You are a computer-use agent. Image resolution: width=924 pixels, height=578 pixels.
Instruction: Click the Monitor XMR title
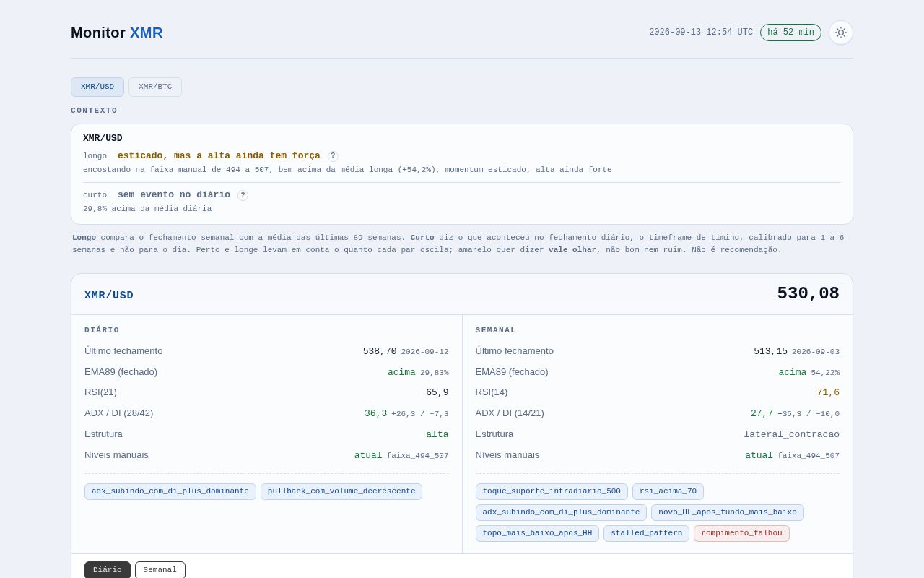click(117, 33)
